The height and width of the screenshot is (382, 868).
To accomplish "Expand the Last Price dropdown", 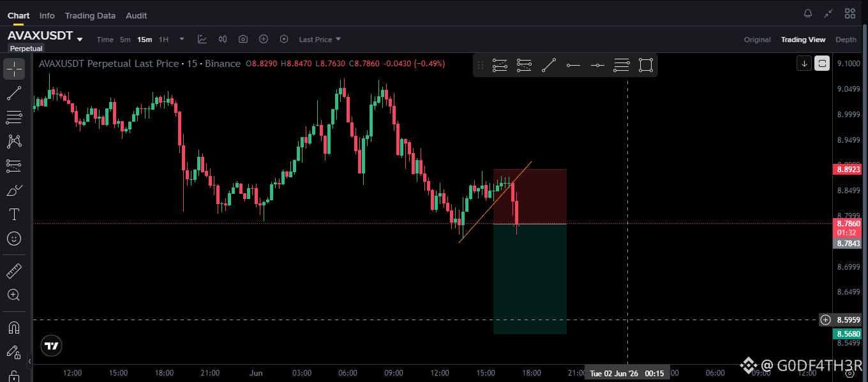I will (x=320, y=40).
